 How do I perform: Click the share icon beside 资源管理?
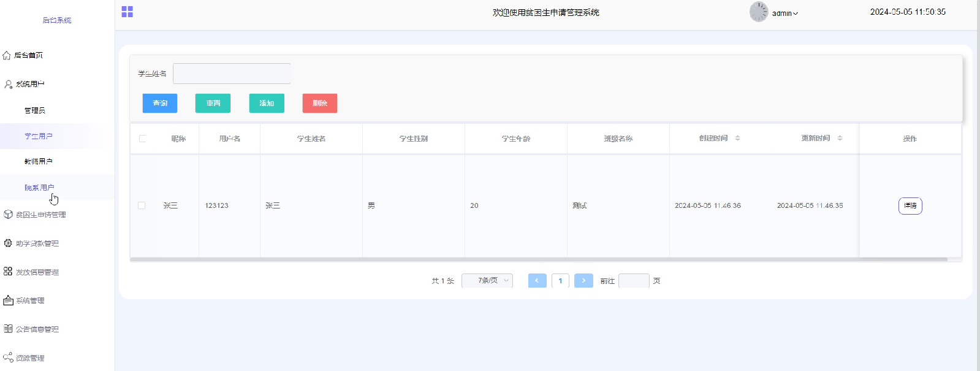(x=8, y=358)
